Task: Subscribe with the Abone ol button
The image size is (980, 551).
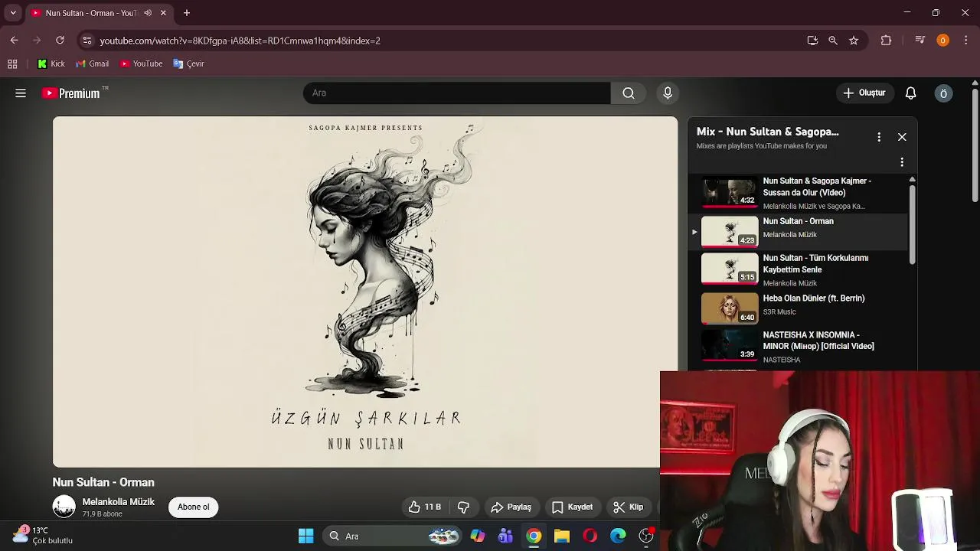Action: point(193,507)
